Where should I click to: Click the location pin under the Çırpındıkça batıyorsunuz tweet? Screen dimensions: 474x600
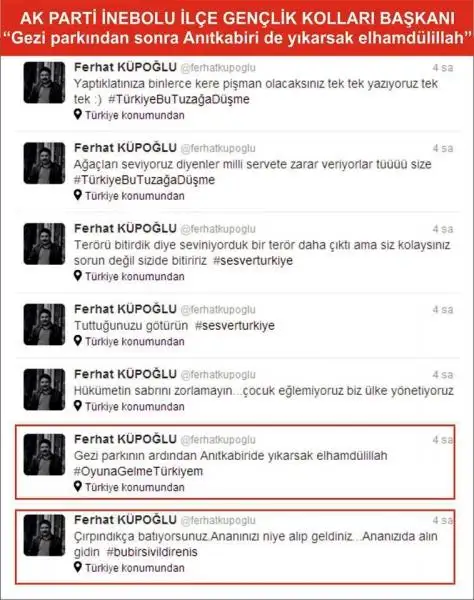78,567
